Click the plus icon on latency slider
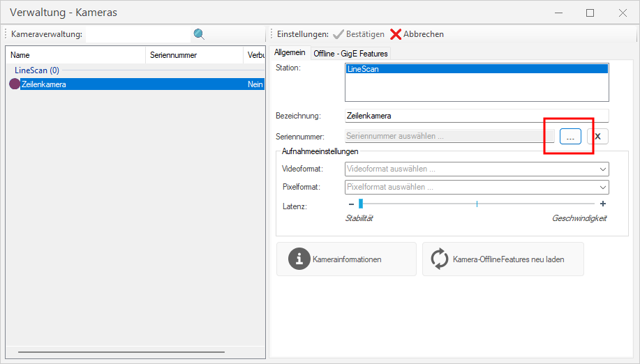Viewport: 640px width, 364px height. coord(603,204)
